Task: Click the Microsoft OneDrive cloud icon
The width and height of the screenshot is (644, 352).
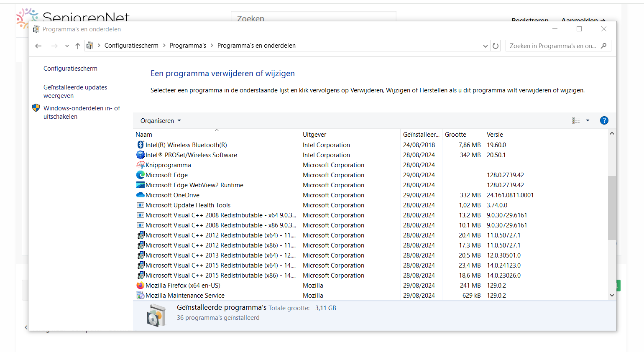Action: pos(141,195)
